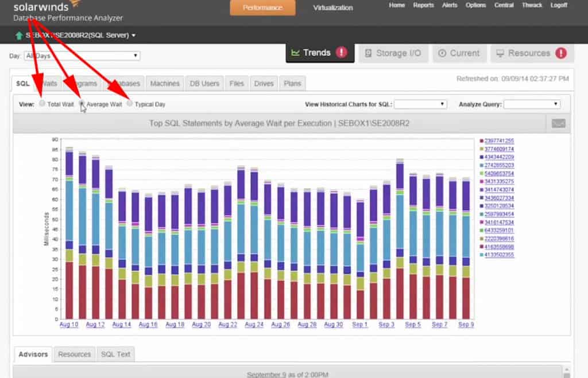This screenshot has height=378, width=588.
Task: Click the green arrow beside the server name
Action: click(x=19, y=34)
